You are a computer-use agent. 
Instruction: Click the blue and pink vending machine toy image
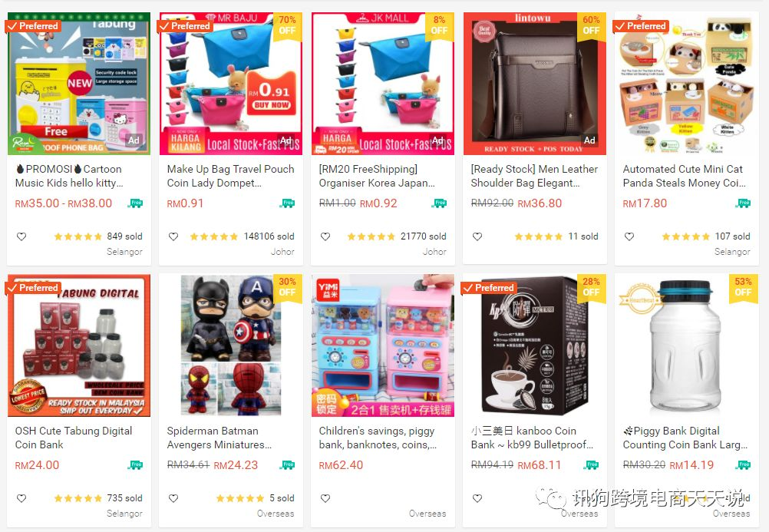pyautogui.click(x=382, y=345)
